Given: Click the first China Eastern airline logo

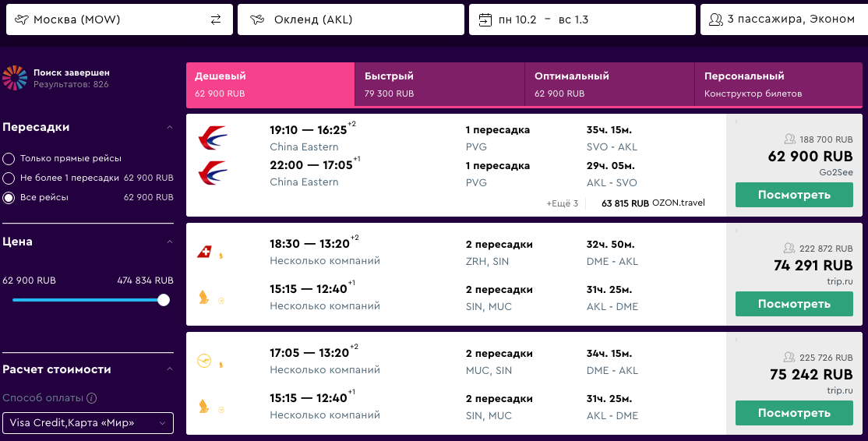Looking at the screenshot, I should [x=213, y=138].
